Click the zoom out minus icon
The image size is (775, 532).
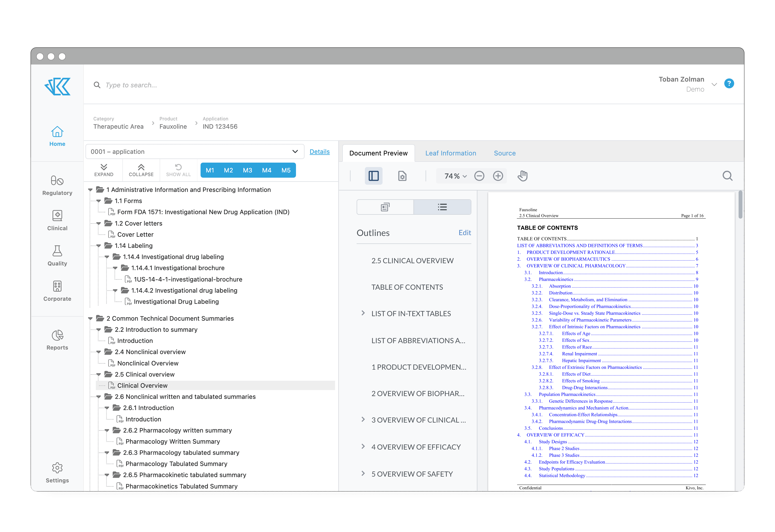pyautogui.click(x=479, y=176)
